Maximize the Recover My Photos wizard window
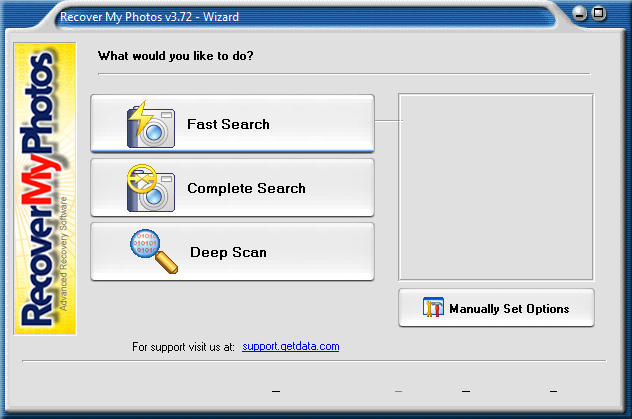632x419 pixels. click(599, 14)
